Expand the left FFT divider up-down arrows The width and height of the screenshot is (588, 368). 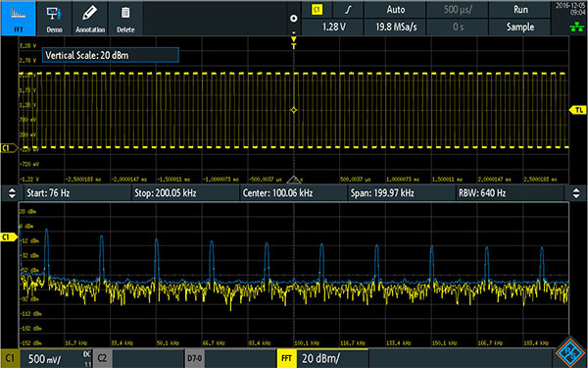point(12,193)
